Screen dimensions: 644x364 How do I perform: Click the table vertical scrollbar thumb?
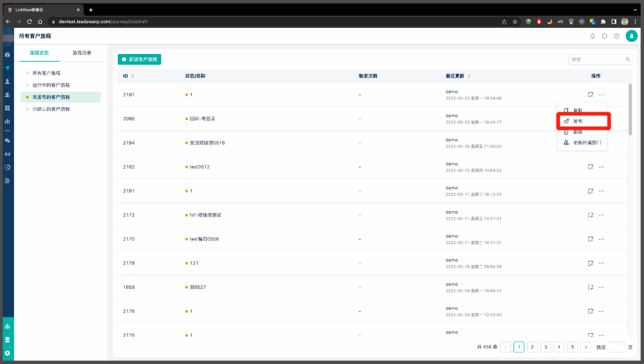click(x=630, y=109)
